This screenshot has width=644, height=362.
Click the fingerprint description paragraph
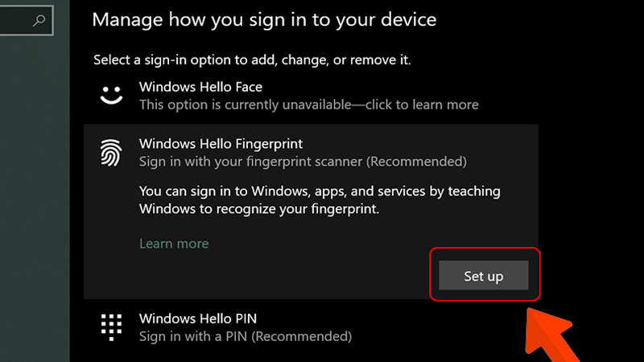pos(320,200)
